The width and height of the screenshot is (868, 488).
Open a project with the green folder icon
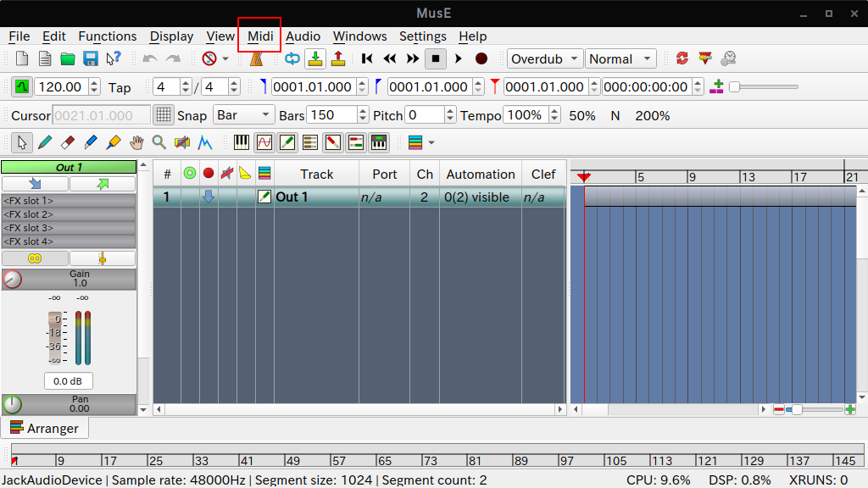(68, 58)
